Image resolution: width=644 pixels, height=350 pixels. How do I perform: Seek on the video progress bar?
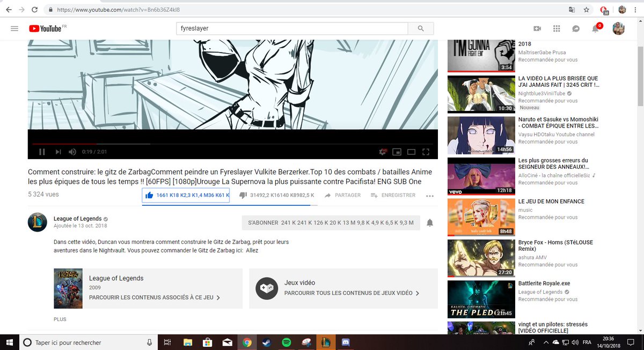(x=233, y=144)
